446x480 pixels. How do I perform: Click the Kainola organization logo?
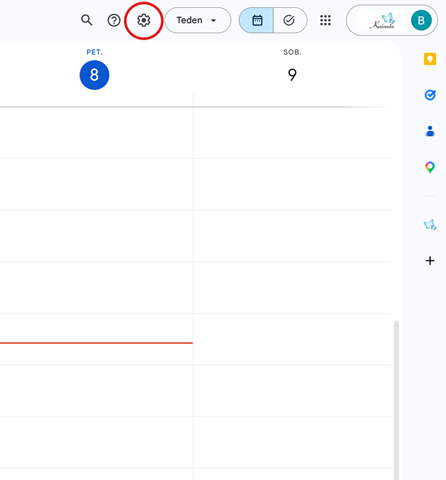pyautogui.click(x=382, y=20)
